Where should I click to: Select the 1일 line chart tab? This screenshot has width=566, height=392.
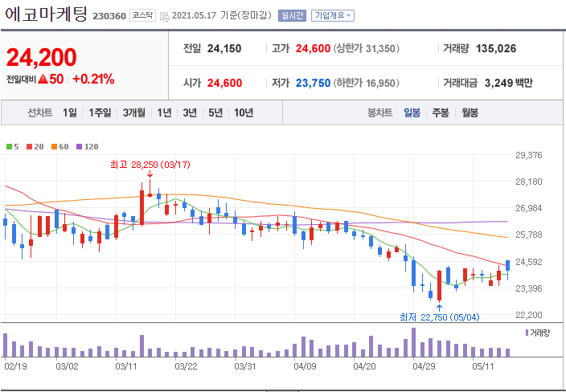[x=70, y=113]
